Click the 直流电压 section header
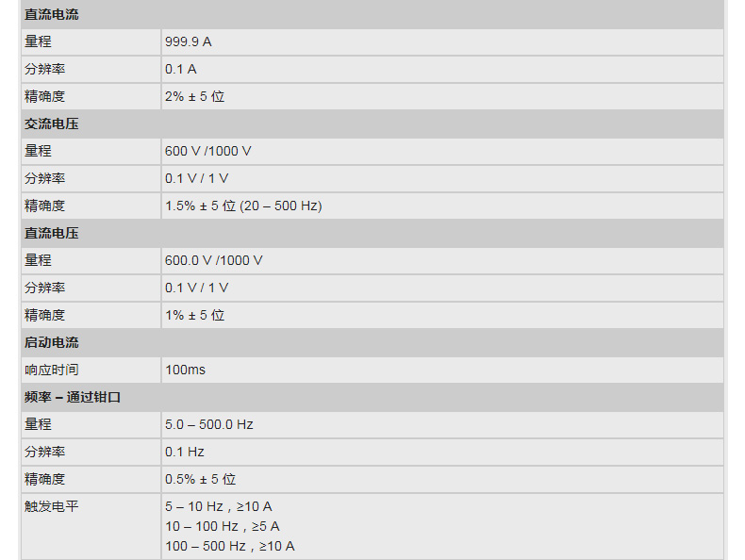 [52, 233]
